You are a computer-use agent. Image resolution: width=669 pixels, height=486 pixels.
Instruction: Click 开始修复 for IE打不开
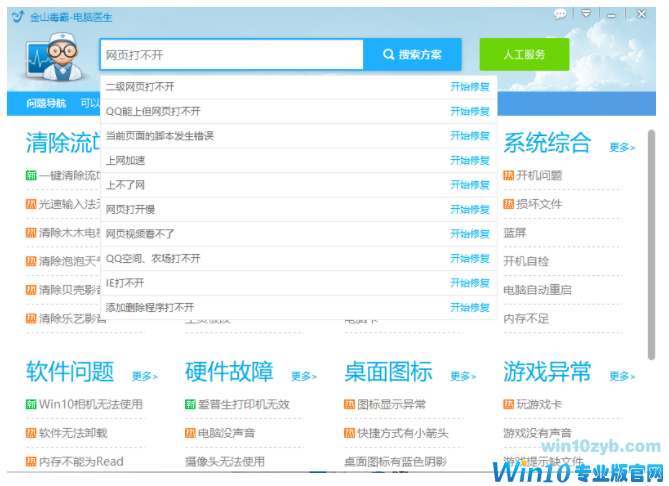point(470,283)
